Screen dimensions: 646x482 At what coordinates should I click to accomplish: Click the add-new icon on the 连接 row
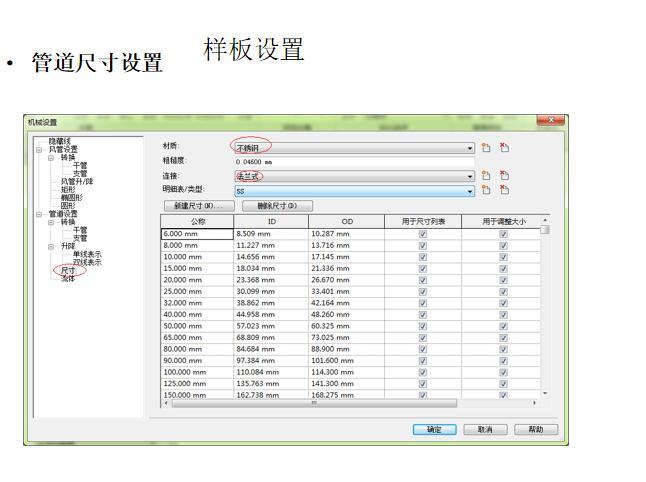486,176
